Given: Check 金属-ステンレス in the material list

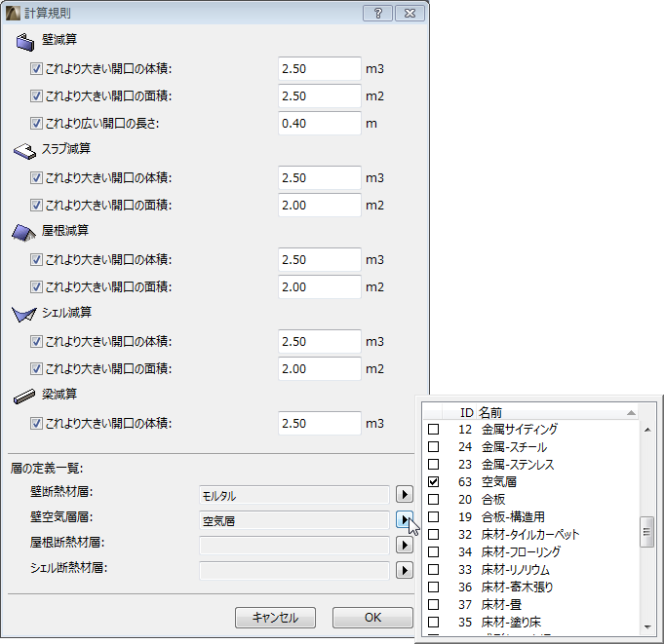Looking at the screenshot, I should click(433, 464).
